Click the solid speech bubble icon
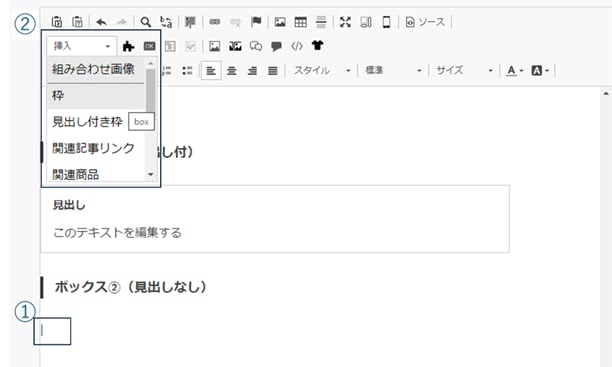 [276, 46]
